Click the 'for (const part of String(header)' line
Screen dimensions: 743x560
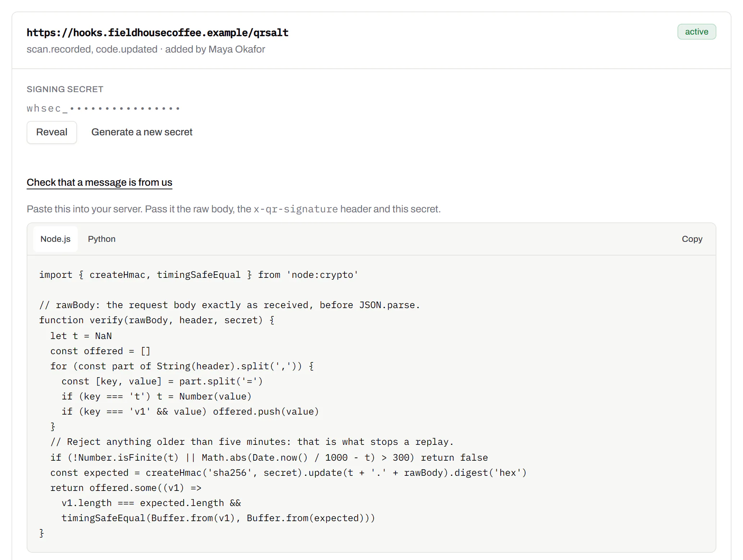[x=182, y=366]
